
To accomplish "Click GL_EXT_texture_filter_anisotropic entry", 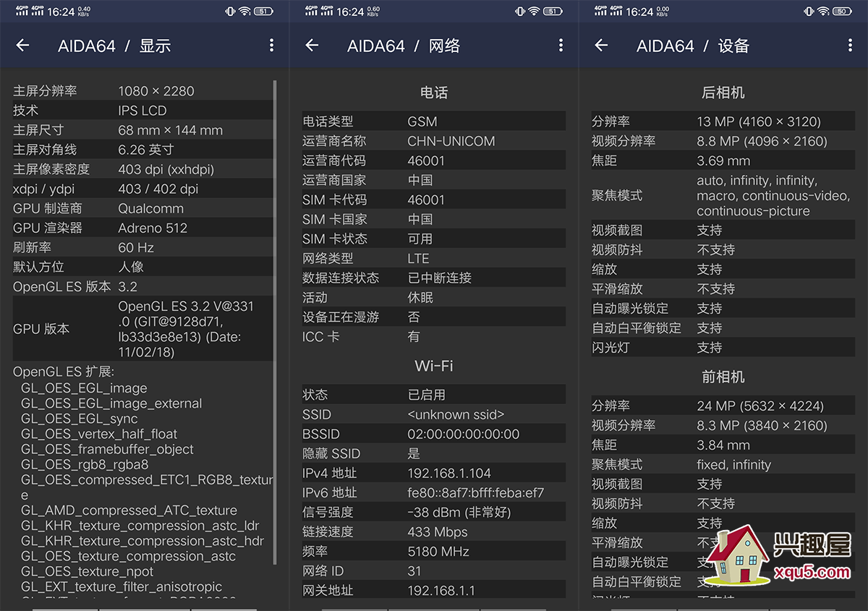I will (122, 586).
